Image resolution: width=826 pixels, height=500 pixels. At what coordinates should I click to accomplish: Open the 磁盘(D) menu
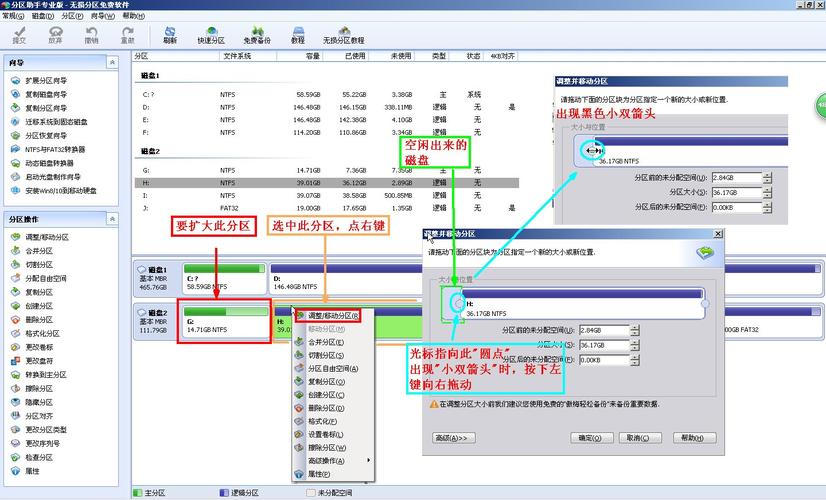tap(43, 16)
